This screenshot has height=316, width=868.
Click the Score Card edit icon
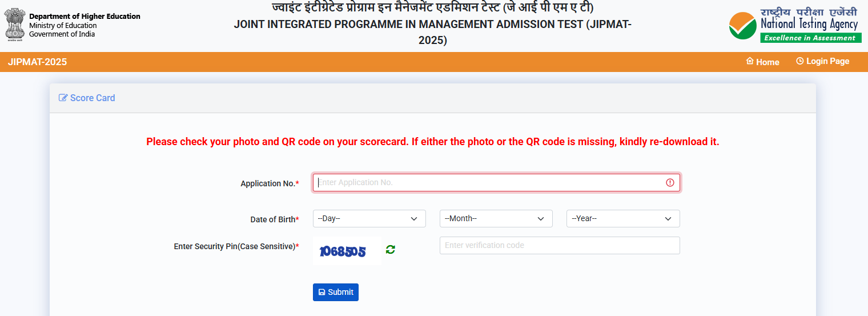[x=63, y=98]
